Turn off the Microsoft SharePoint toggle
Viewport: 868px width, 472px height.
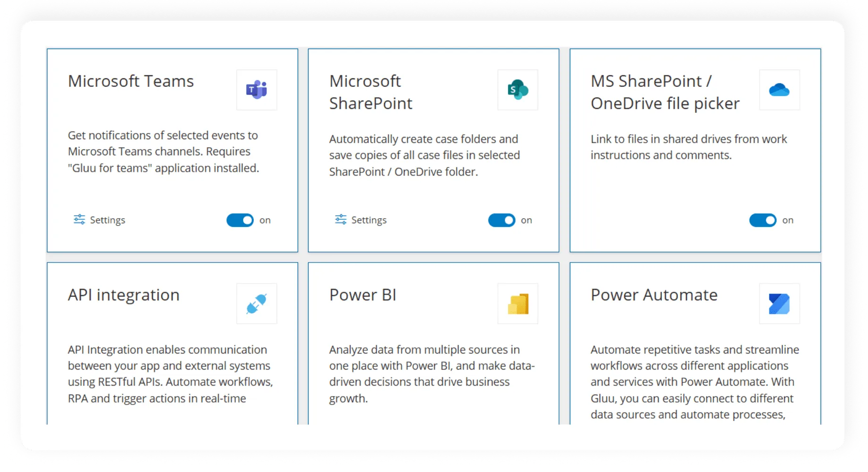coord(501,220)
